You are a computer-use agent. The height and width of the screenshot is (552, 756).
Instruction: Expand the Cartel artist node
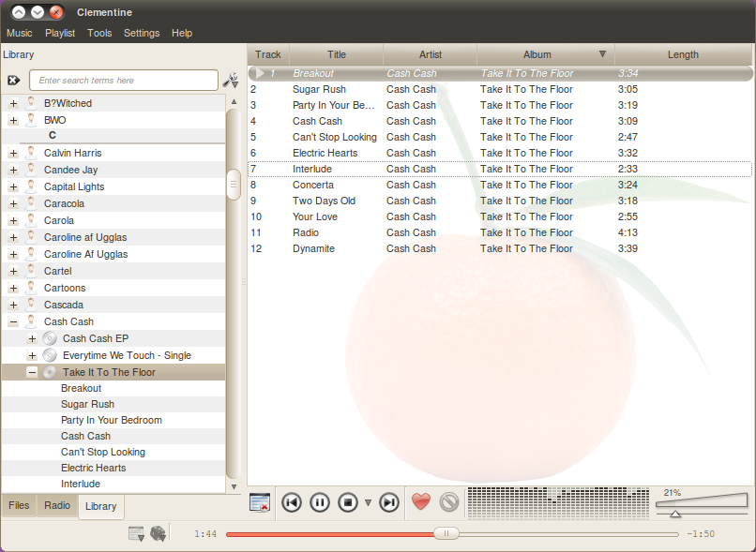(x=13, y=271)
